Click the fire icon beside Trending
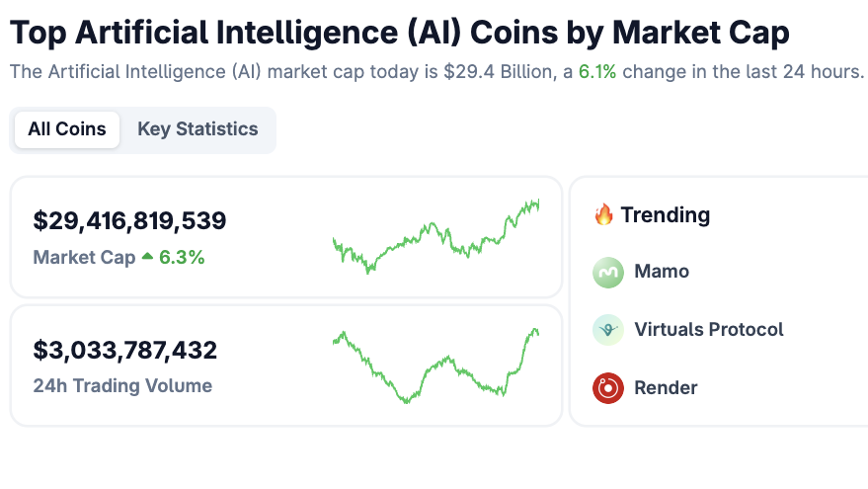This screenshot has height=489, width=868. tap(604, 214)
